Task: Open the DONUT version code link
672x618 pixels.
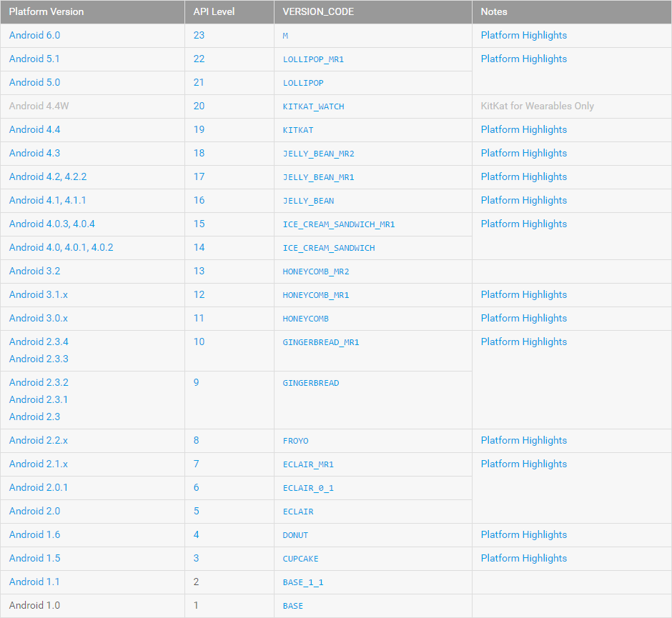Action: coord(295,535)
